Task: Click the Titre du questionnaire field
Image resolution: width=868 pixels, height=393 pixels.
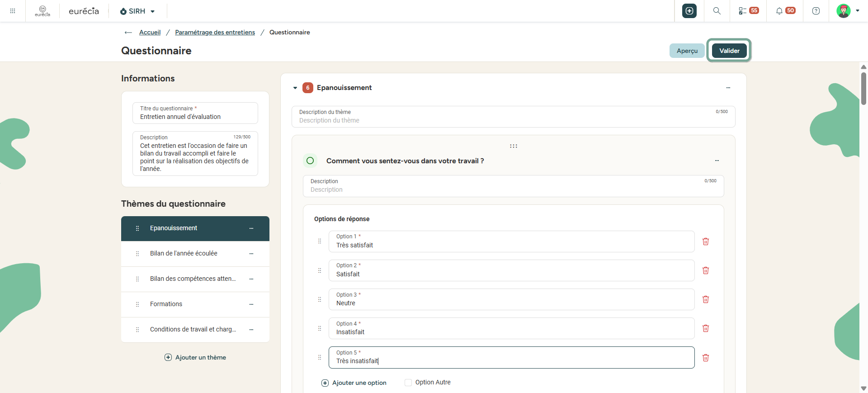Action: (195, 113)
